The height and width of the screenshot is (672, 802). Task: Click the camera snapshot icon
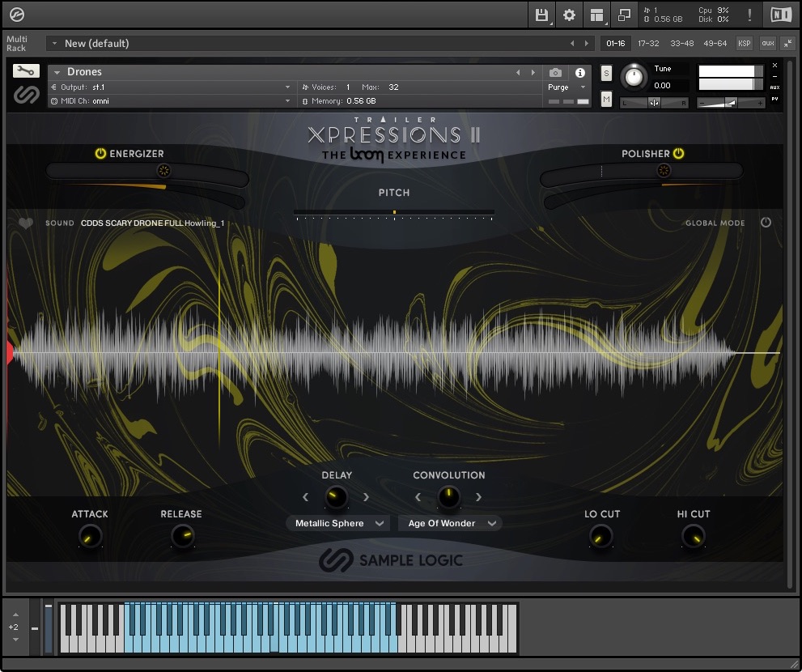[x=555, y=73]
